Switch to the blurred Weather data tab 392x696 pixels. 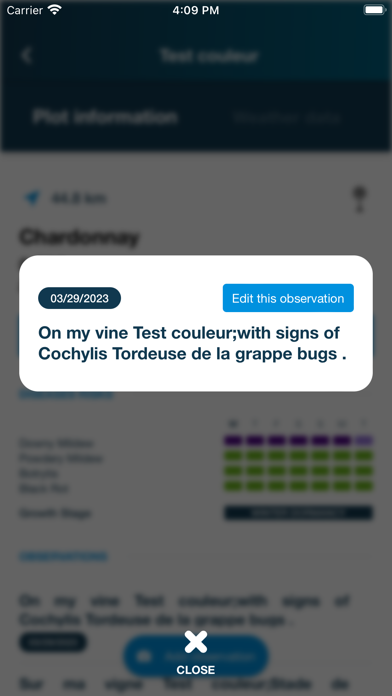pyautogui.click(x=286, y=118)
